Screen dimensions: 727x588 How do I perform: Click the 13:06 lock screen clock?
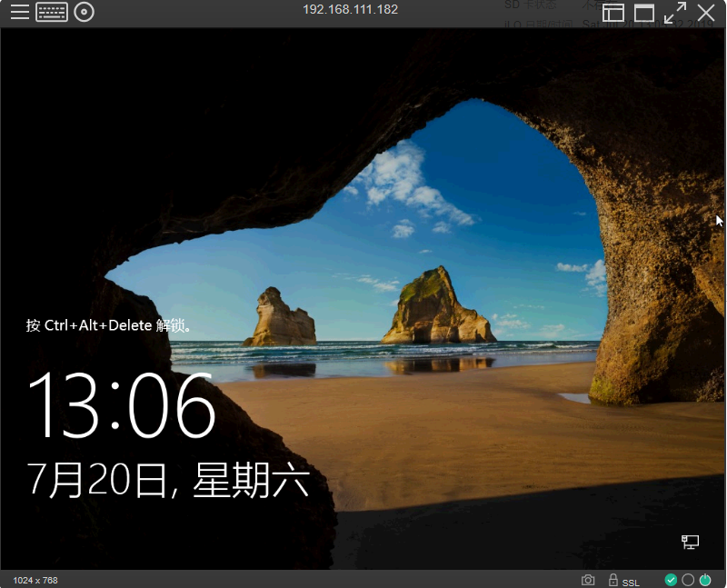[122, 405]
